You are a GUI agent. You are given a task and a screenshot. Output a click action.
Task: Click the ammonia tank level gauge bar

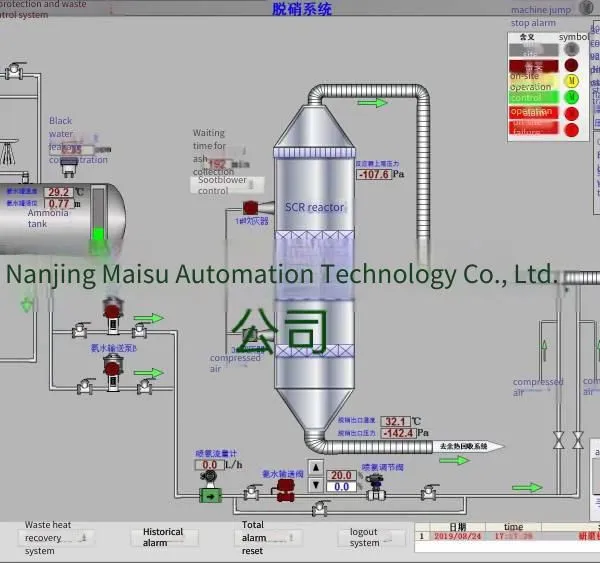click(99, 218)
